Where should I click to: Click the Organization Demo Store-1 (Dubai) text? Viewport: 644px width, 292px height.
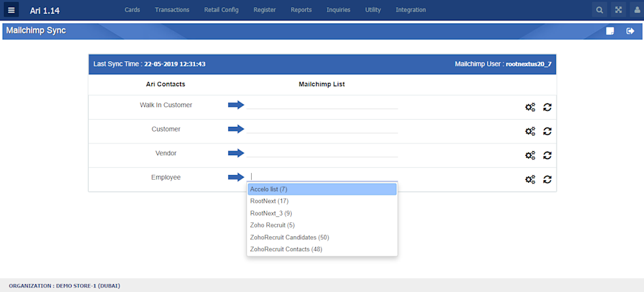(64, 285)
